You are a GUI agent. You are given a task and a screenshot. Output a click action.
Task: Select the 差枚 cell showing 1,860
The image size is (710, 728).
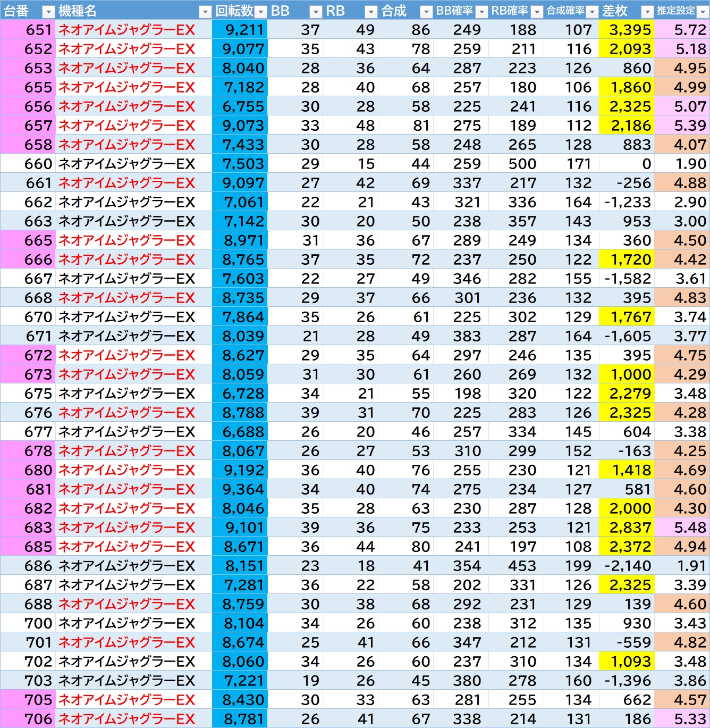coord(627,87)
